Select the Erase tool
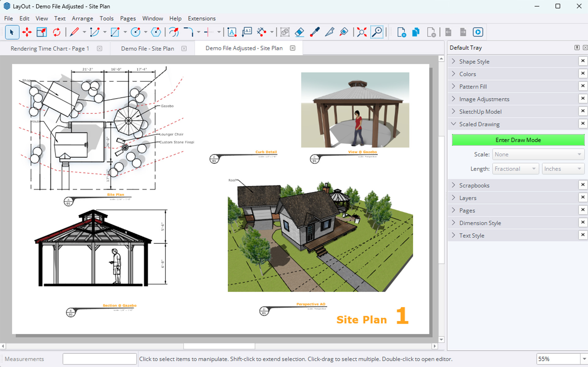 coord(300,32)
